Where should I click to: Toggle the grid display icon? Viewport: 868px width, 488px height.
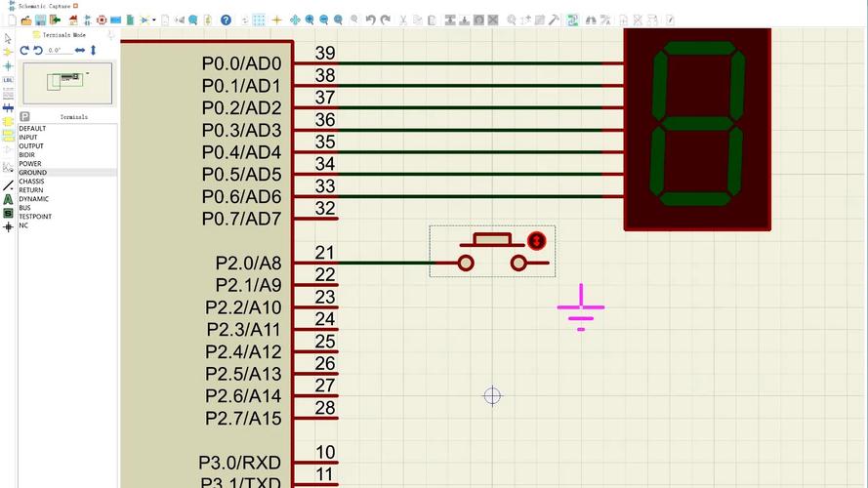pyautogui.click(x=259, y=20)
